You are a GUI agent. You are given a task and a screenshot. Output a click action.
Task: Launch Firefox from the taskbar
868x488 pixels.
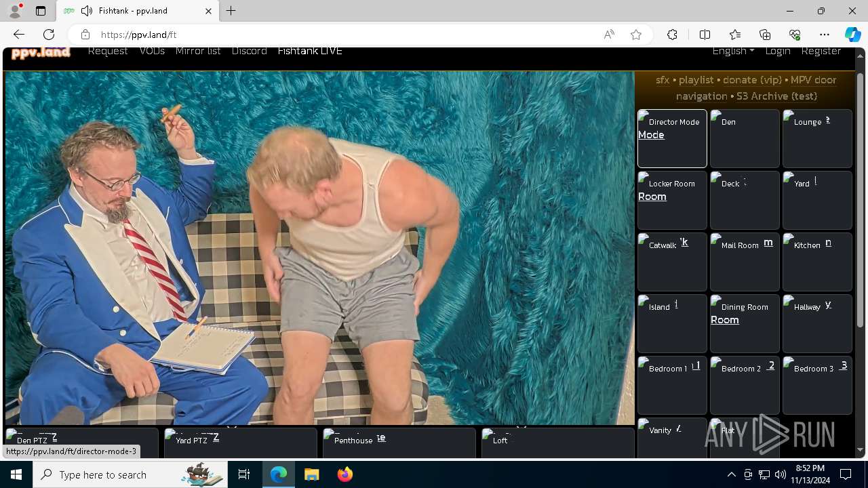[344, 474]
